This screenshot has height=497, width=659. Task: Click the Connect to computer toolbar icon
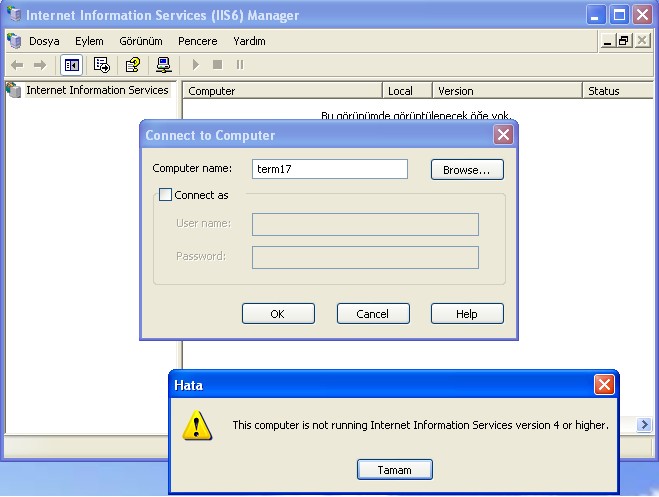(x=163, y=65)
